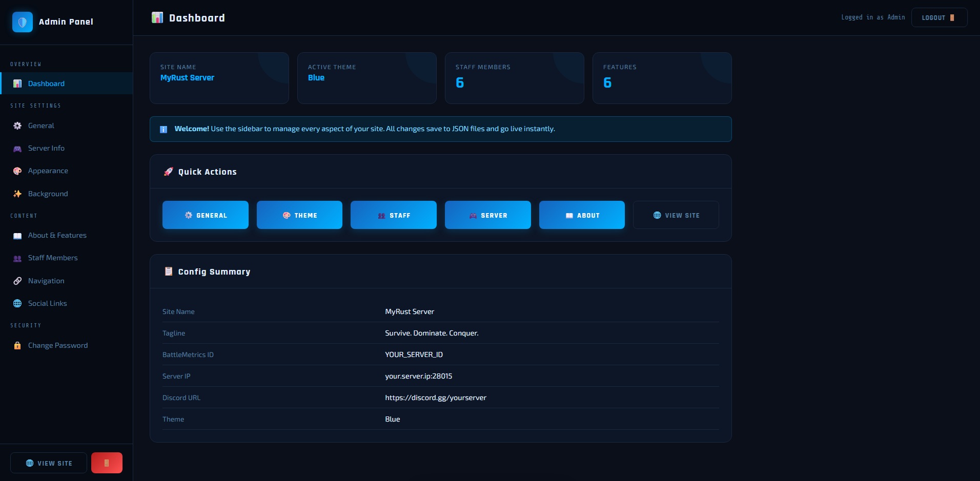
Task: Click the chain-link icon beside Navigation
Action: 17,281
